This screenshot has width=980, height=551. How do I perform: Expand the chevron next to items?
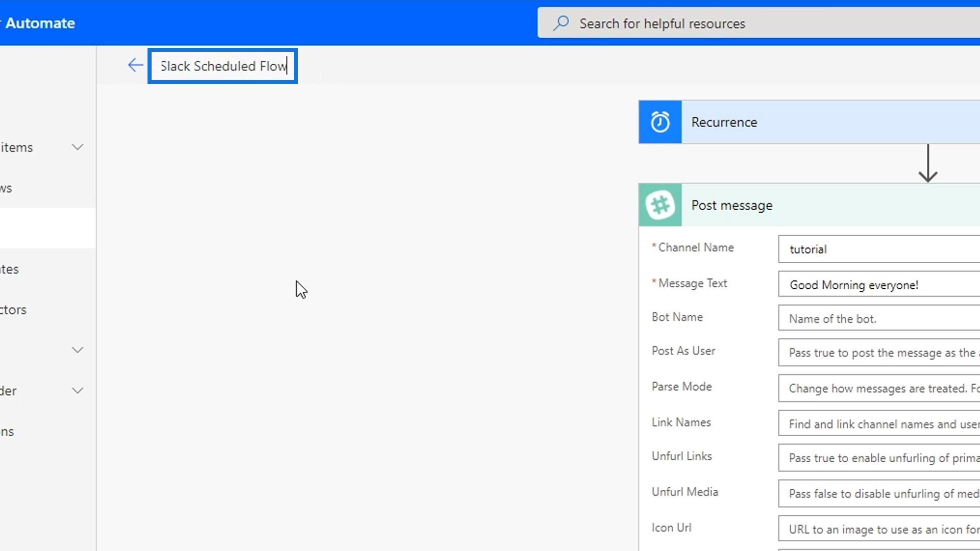click(78, 147)
